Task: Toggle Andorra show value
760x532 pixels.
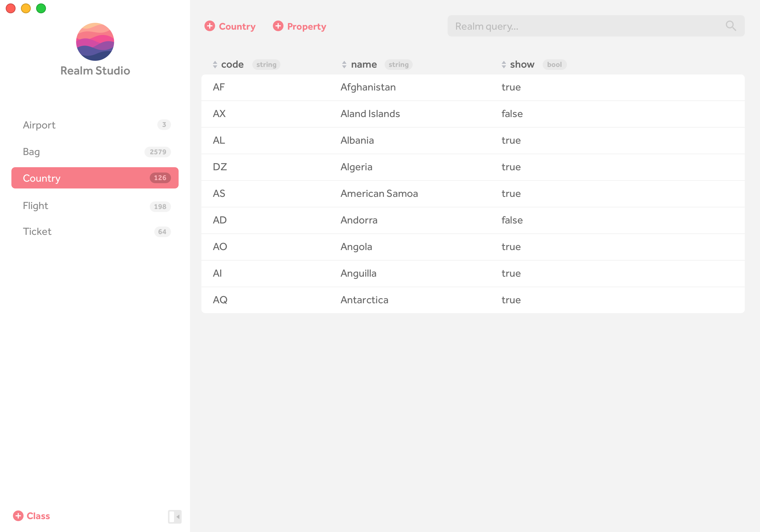Action: tap(512, 220)
